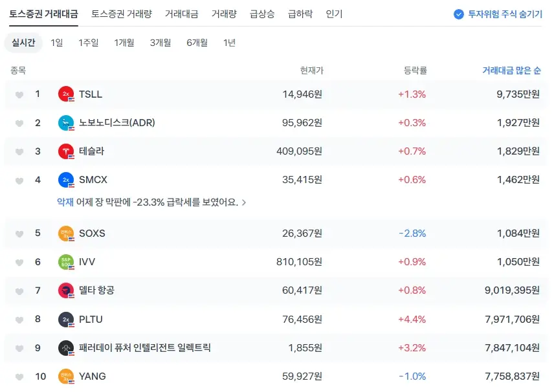Viewport: 554px width, 392px height.
Task: Favorite 노보노디스크(ADR) with the heart icon
Action: pos(19,124)
